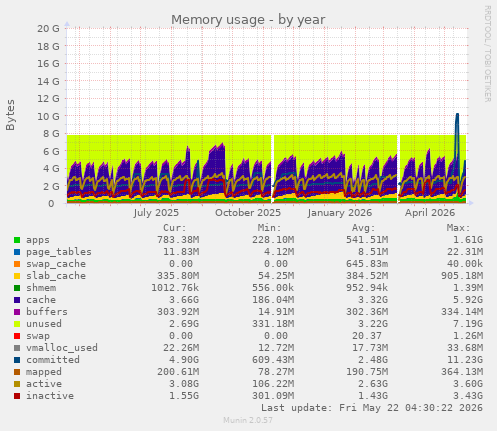
Task: Click the yellow slab_cache legend swatch
Action: click(17, 276)
